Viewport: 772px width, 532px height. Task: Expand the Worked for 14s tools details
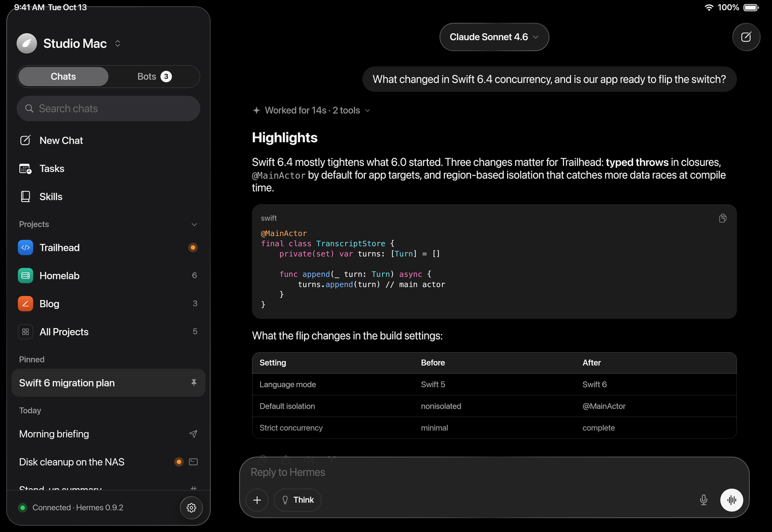click(311, 110)
